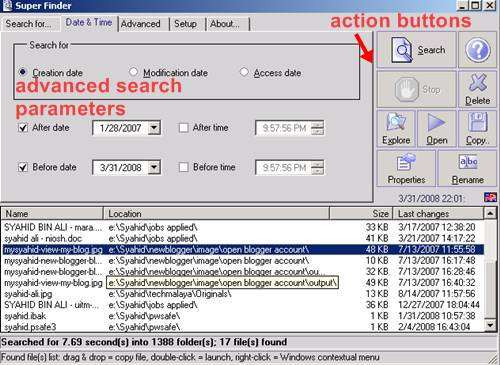This screenshot has height=365, width=500.
Task: Open the After date 1/28/2007 dropdown
Action: pos(154,128)
